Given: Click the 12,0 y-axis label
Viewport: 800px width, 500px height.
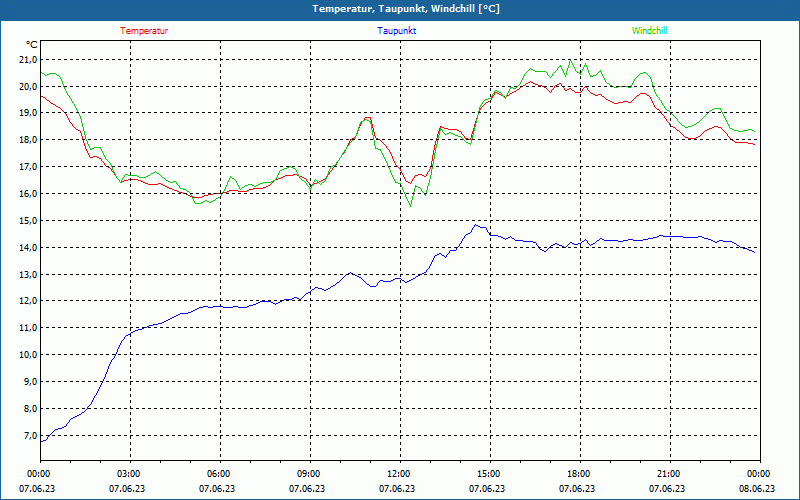Looking at the screenshot, I should tap(28, 301).
